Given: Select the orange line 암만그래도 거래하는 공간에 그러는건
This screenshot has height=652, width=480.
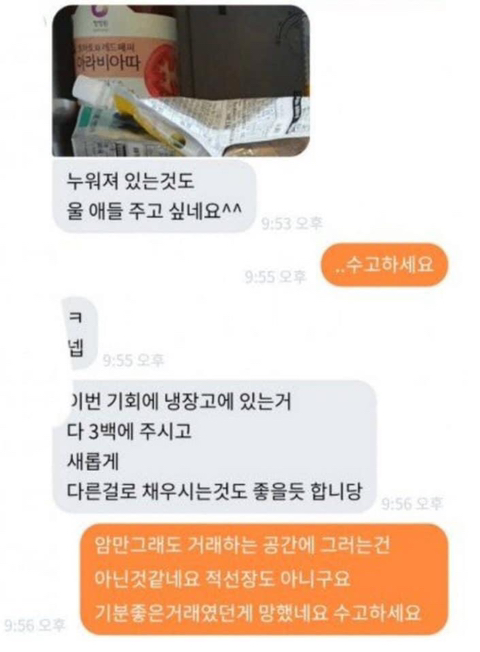Looking at the screenshot, I should pos(242,545).
